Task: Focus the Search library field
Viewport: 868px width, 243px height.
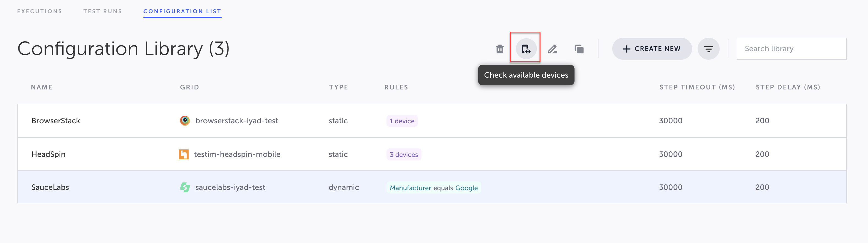Action: (x=791, y=49)
